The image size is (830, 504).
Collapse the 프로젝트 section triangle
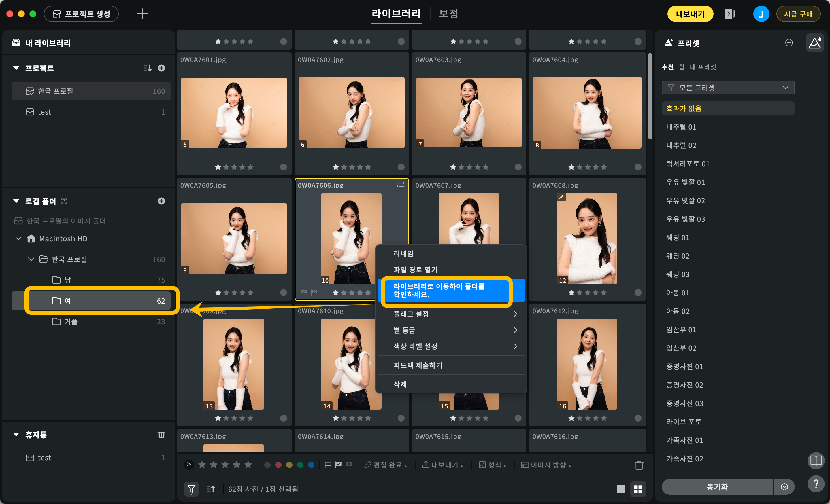click(x=16, y=68)
